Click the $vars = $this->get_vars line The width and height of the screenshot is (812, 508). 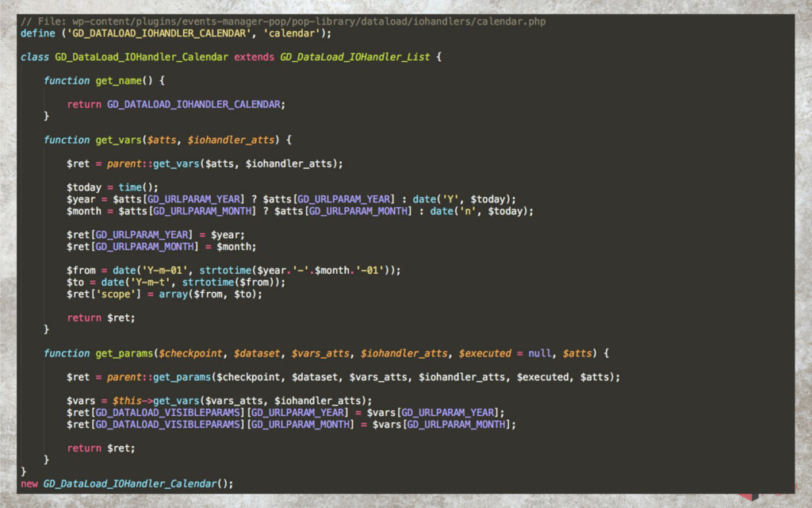tap(219, 401)
